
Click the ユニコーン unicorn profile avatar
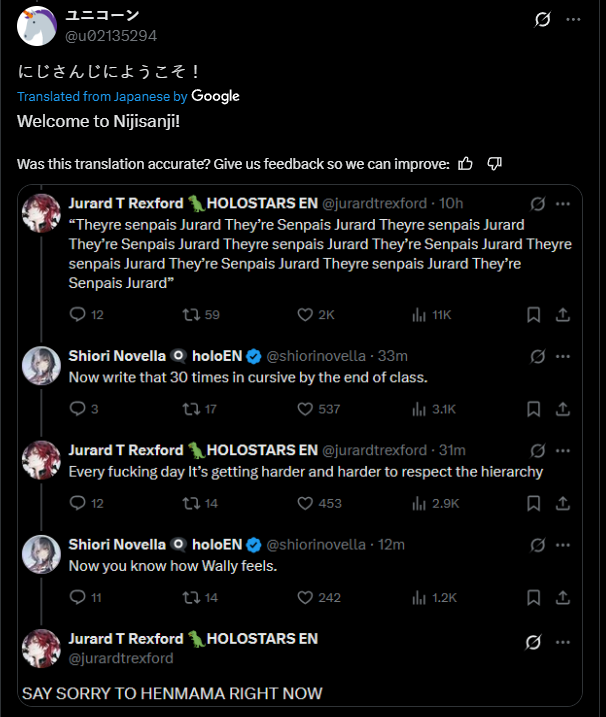tap(37, 26)
